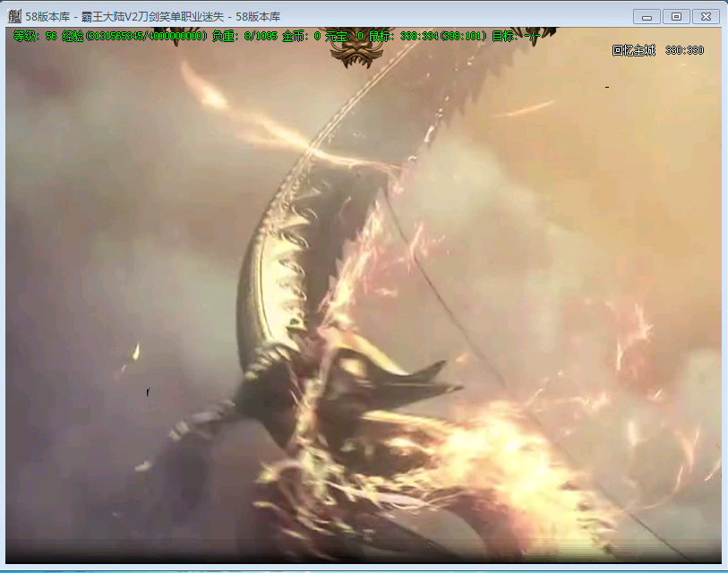728x573 pixels.
Task: Click the 元宝: 0 ingot status
Action: coord(345,36)
